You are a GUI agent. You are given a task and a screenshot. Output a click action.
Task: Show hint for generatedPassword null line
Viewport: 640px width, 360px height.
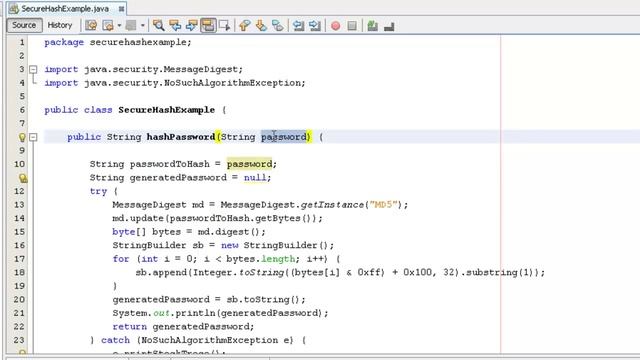pos(23,178)
